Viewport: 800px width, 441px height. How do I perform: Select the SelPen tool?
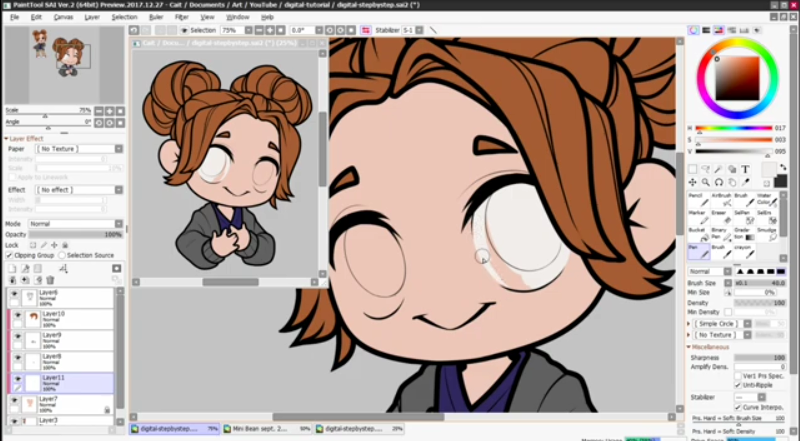click(744, 217)
